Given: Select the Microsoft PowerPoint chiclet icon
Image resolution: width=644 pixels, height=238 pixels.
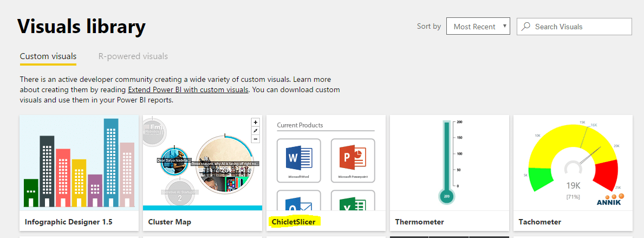Looking at the screenshot, I should (x=353, y=160).
